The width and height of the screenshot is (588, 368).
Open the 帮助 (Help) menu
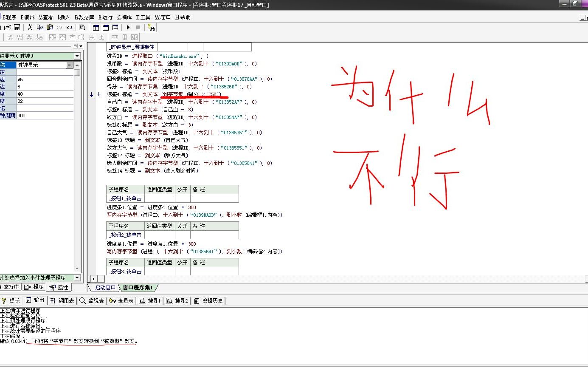[183, 17]
